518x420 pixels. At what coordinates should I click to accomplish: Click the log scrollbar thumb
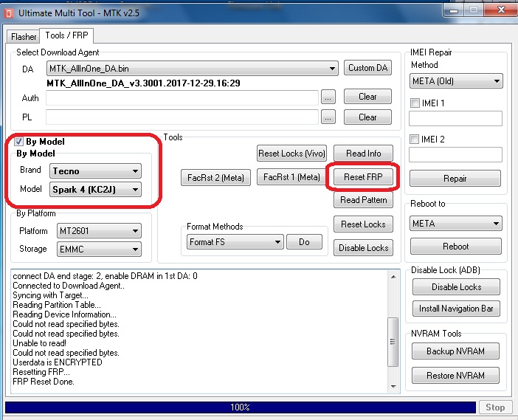pos(393,342)
